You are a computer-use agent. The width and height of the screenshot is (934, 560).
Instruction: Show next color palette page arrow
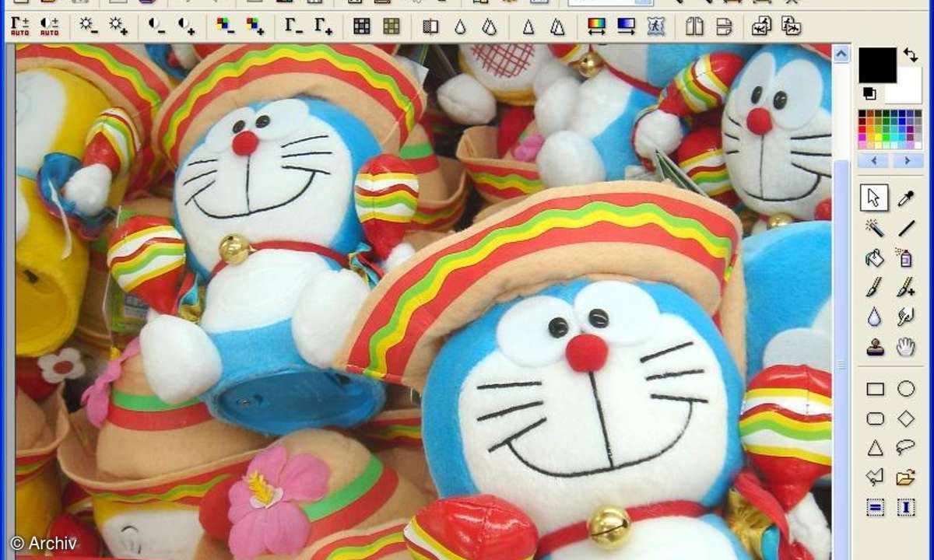coord(908,160)
